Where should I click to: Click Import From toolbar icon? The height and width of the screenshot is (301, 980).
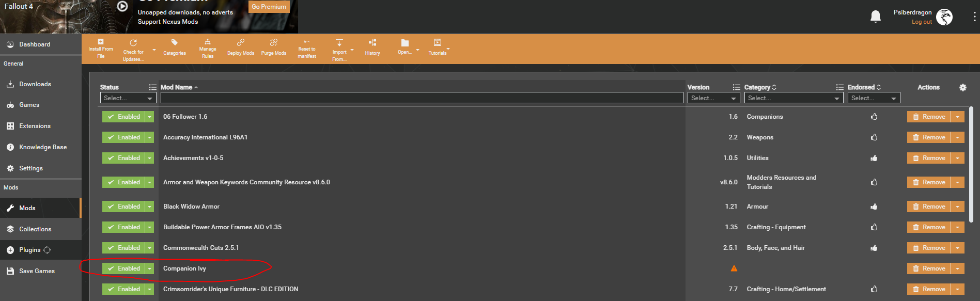[x=339, y=43]
